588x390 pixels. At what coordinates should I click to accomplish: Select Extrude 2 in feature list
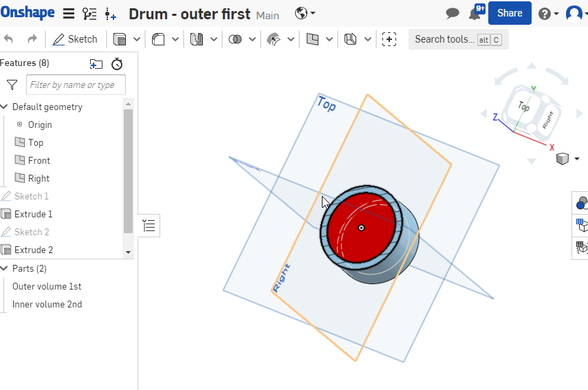coord(33,250)
